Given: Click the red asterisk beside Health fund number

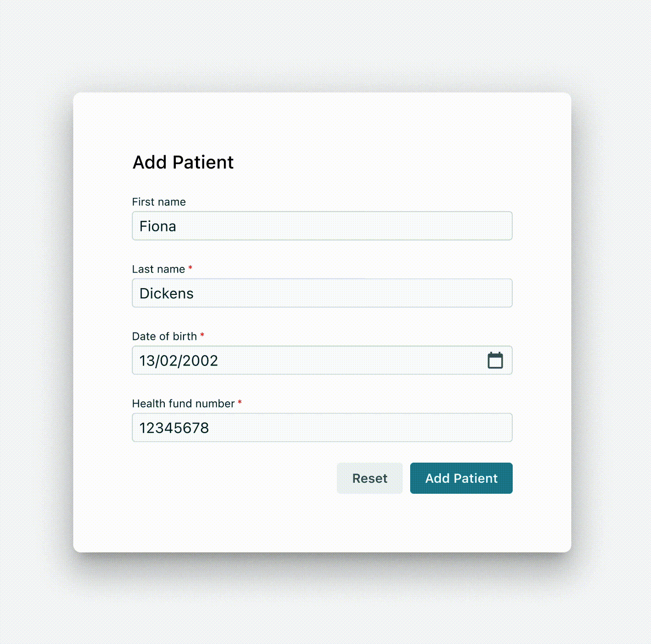Looking at the screenshot, I should (x=239, y=403).
